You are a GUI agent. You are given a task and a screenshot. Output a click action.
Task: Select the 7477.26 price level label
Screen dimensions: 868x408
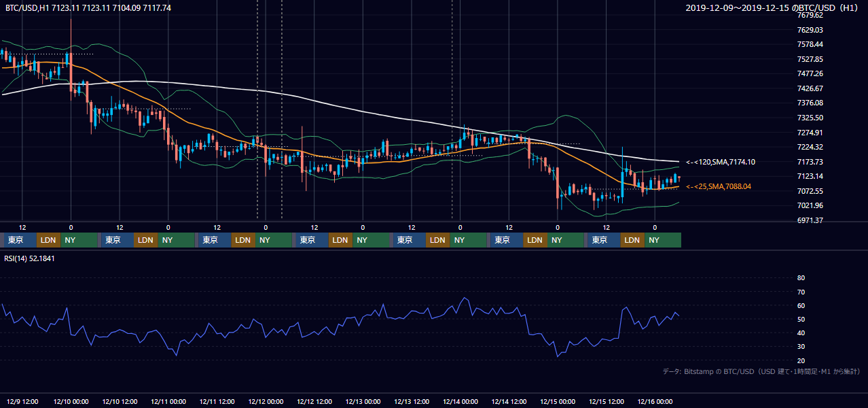click(810, 73)
